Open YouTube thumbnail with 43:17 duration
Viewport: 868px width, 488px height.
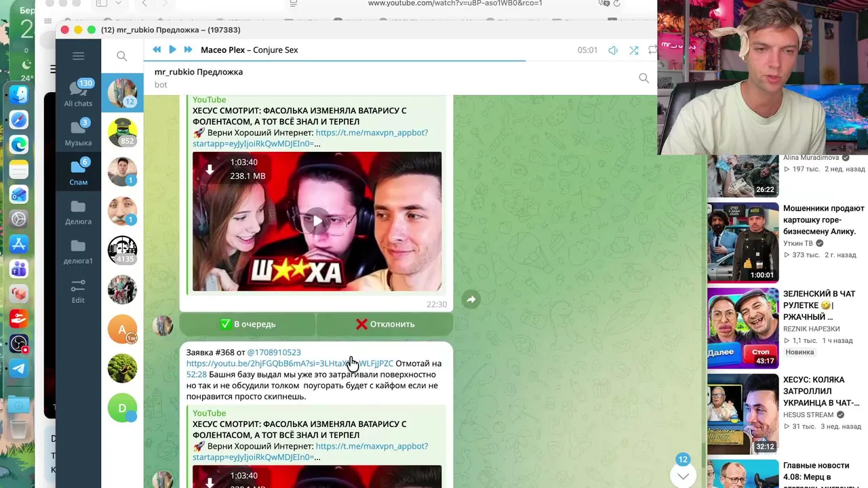pyautogui.click(x=743, y=328)
